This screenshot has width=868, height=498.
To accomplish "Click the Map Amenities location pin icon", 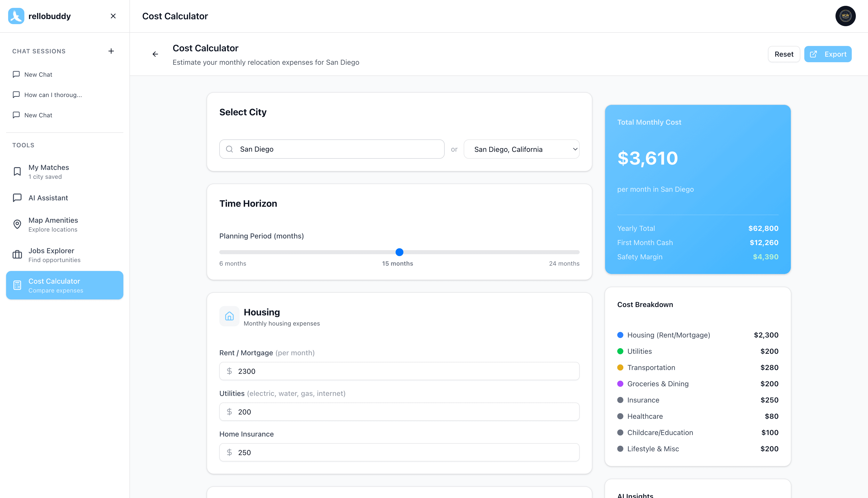I will [17, 224].
